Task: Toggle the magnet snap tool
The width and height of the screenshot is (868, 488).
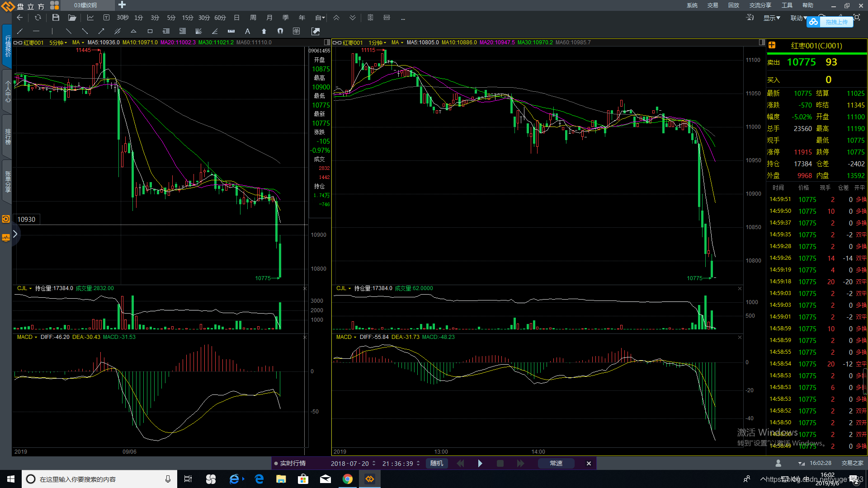Action: tap(280, 31)
